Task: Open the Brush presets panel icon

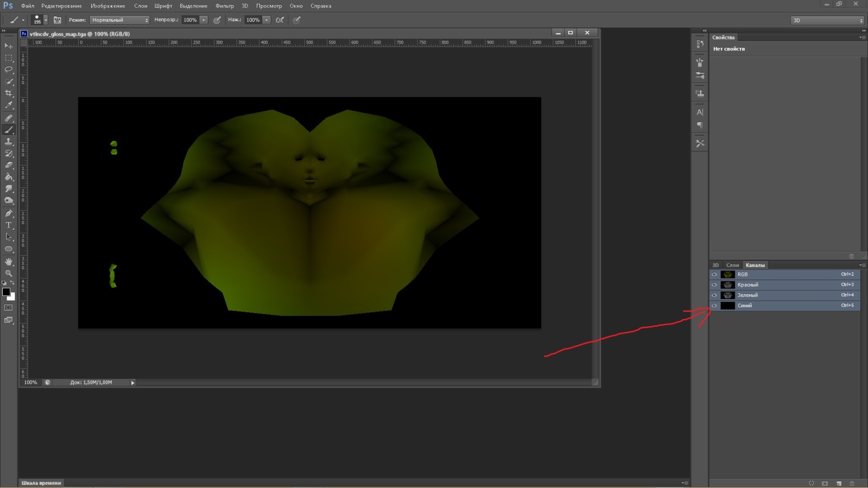Action: (x=700, y=62)
